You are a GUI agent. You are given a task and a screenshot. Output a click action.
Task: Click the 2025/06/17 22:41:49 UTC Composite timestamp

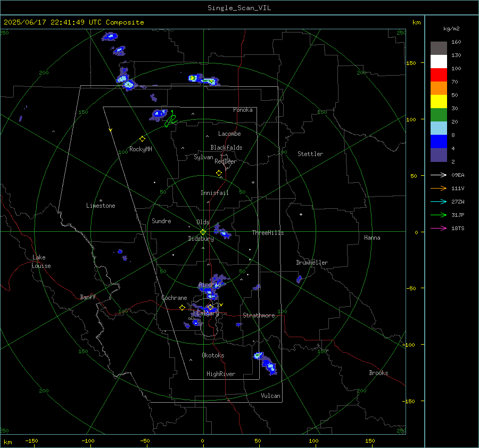coord(73,22)
